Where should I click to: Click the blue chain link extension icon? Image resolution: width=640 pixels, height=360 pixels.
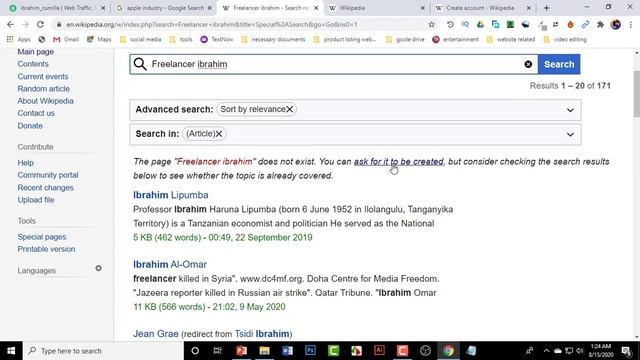585,24
